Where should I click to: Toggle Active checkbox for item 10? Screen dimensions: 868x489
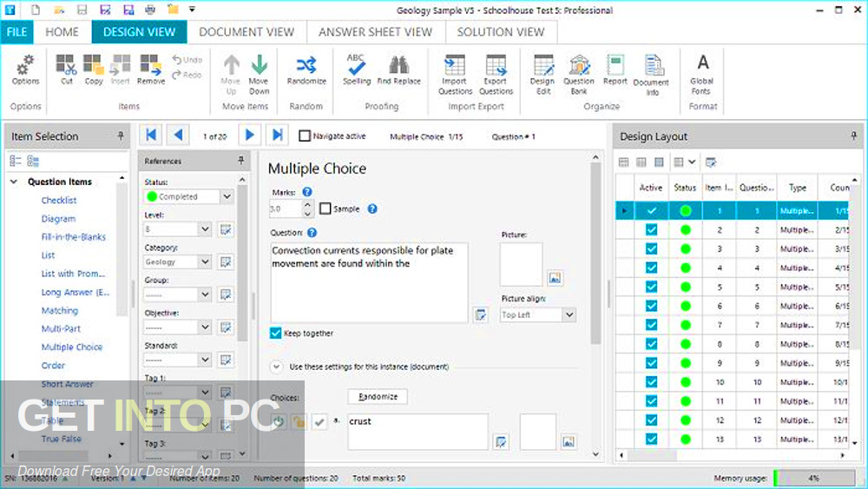point(652,382)
